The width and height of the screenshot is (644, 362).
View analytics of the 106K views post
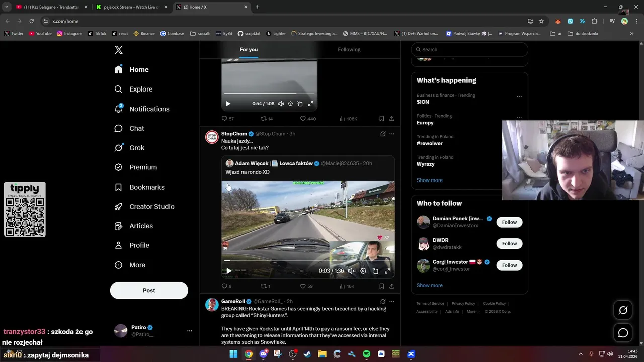348,119
